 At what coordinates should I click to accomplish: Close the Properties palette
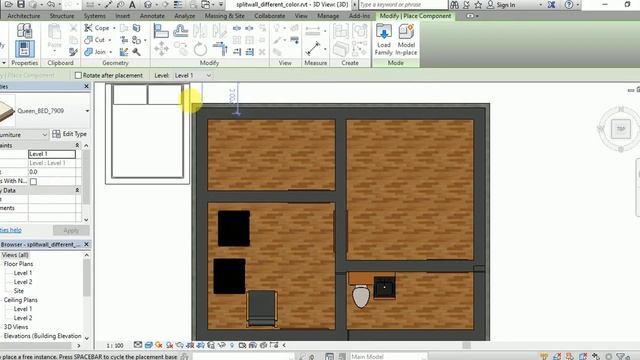pos(86,86)
